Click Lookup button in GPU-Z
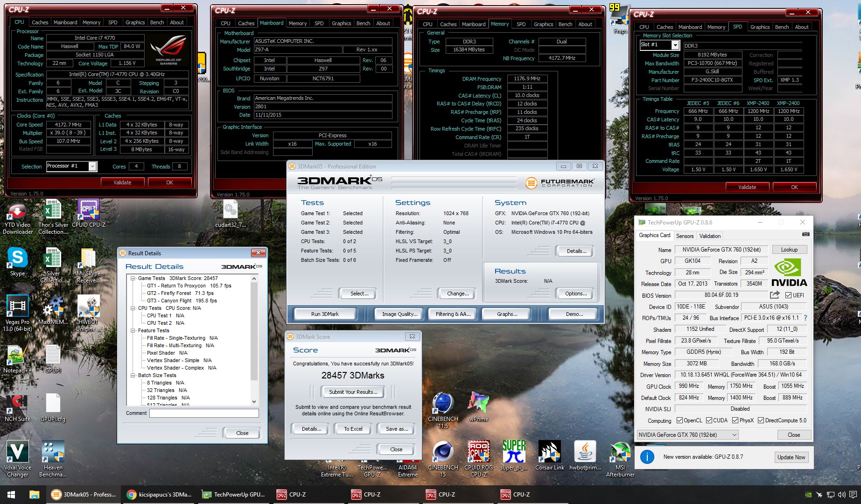The height and width of the screenshot is (504, 861). click(789, 250)
